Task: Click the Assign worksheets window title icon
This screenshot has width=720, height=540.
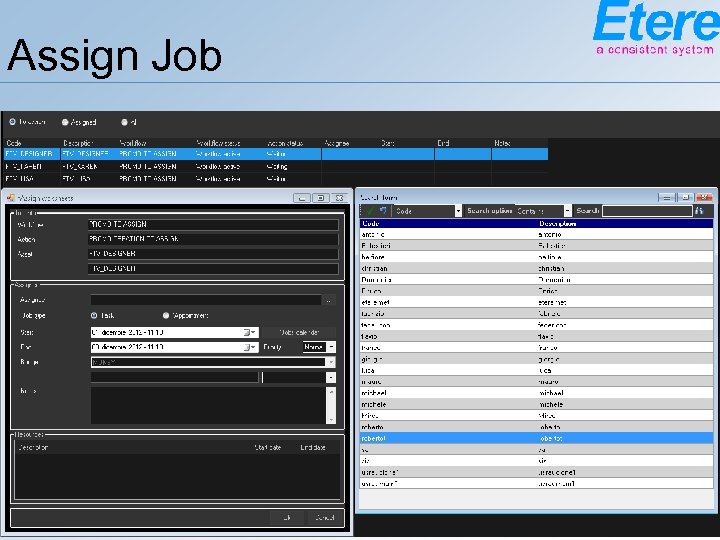Action: (x=10, y=198)
